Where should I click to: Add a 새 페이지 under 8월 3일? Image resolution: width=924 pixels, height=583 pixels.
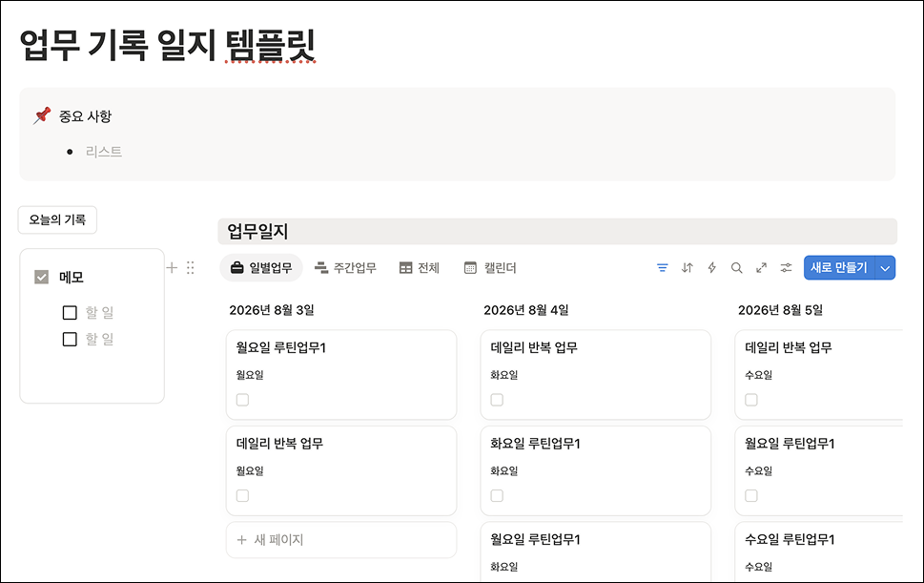coord(341,539)
